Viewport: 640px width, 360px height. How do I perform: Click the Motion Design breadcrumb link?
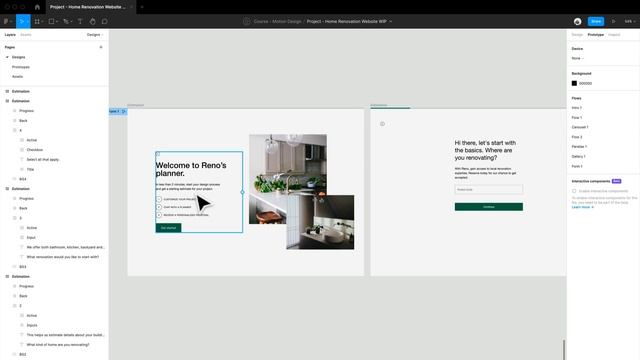tap(287, 21)
